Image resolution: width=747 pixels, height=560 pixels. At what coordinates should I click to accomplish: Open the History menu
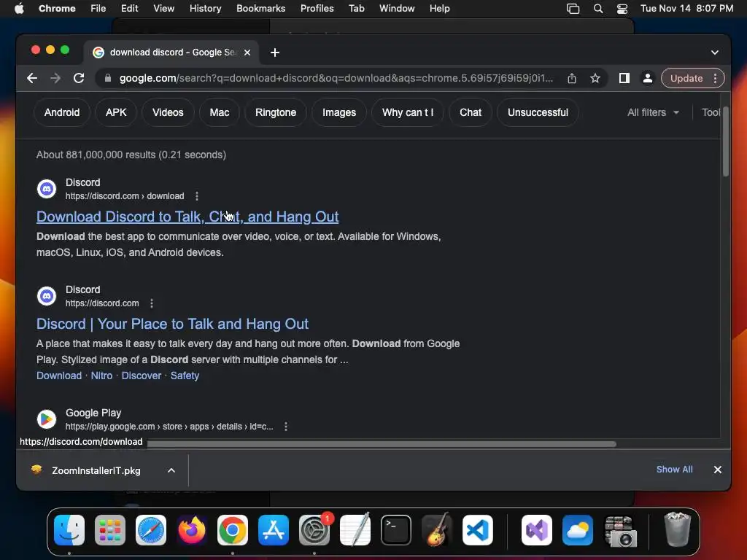point(205,9)
